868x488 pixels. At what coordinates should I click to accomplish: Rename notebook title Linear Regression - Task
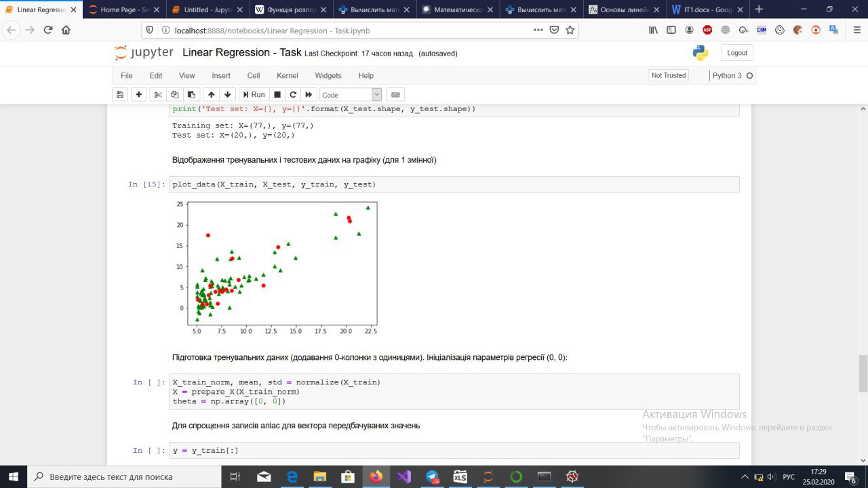point(241,53)
